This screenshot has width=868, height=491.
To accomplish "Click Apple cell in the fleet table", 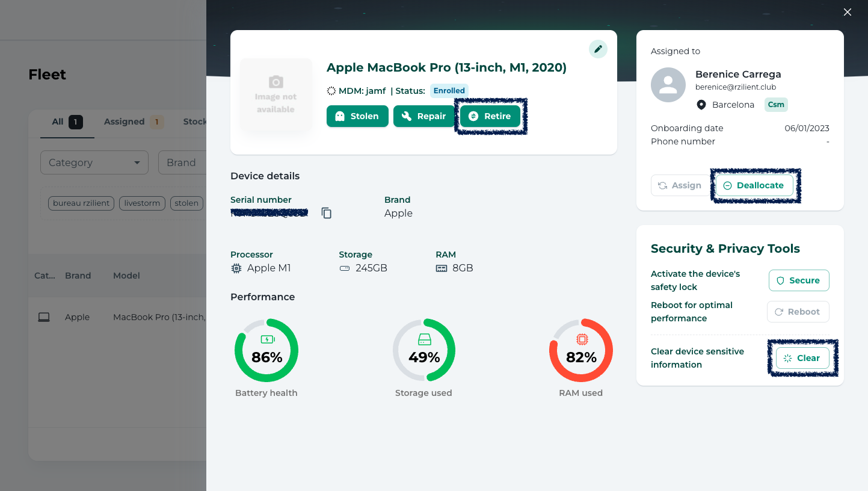I will [x=77, y=317].
